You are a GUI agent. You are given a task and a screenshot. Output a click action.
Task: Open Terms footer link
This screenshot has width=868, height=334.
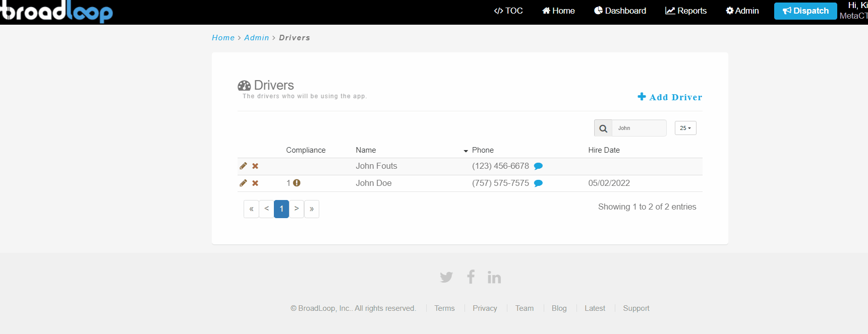coord(444,308)
